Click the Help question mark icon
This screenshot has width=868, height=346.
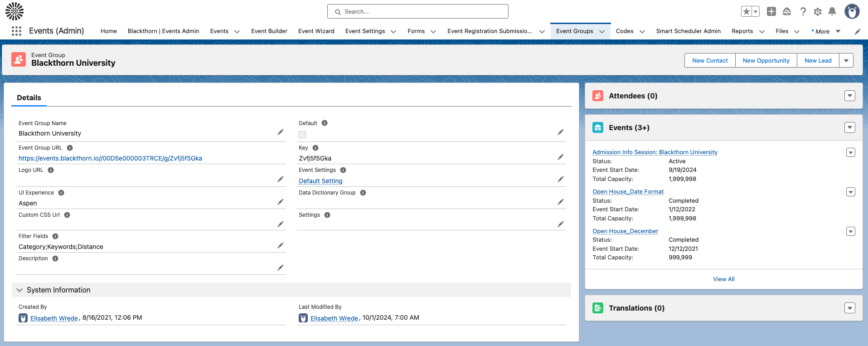click(x=803, y=11)
